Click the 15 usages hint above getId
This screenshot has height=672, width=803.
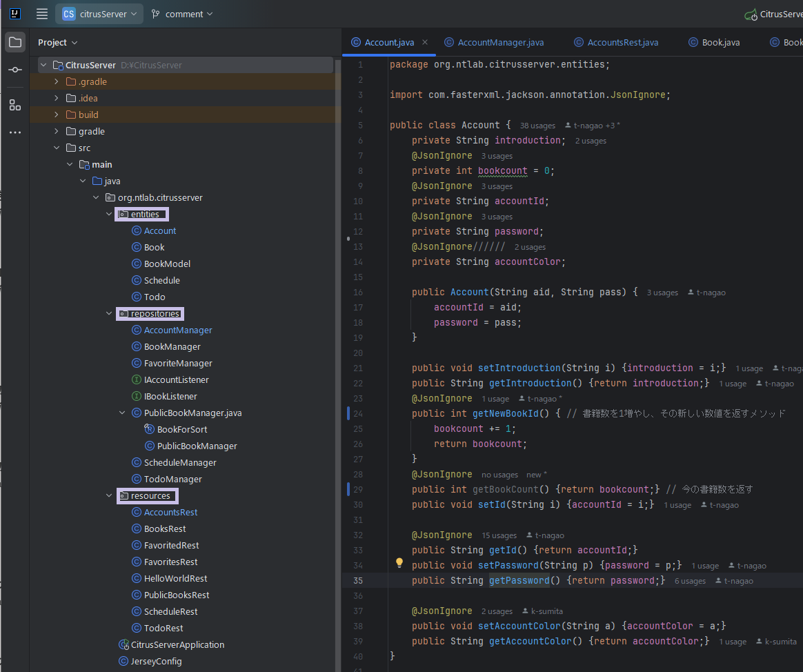pyautogui.click(x=499, y=535)
